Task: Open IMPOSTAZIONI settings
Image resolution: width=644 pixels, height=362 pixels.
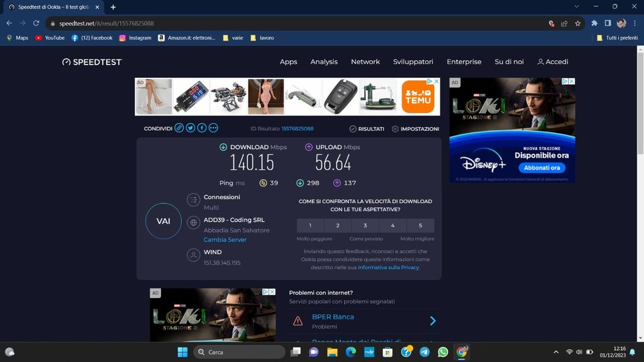Action: tap(415, 129)
